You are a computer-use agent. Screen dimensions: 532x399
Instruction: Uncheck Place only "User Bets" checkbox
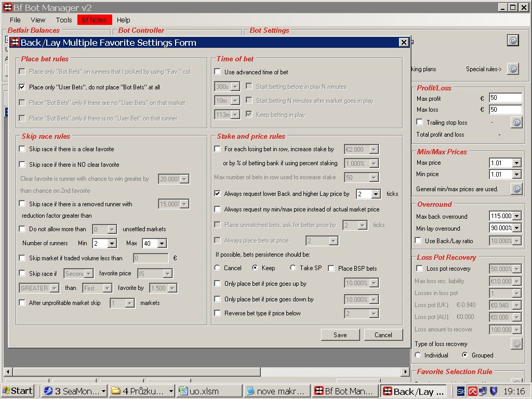tap(22, 87)
